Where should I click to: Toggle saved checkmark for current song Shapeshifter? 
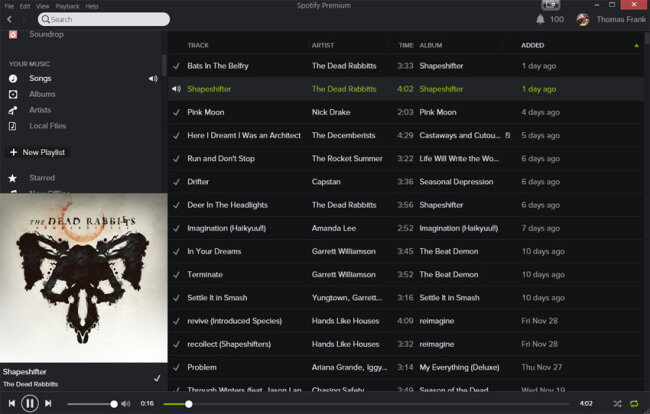(157, 378)
